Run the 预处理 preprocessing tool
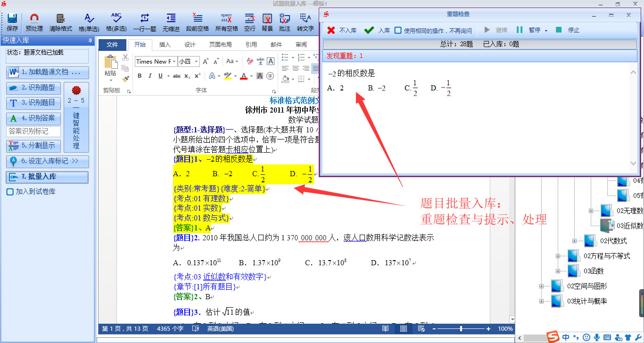 point(34,22)
